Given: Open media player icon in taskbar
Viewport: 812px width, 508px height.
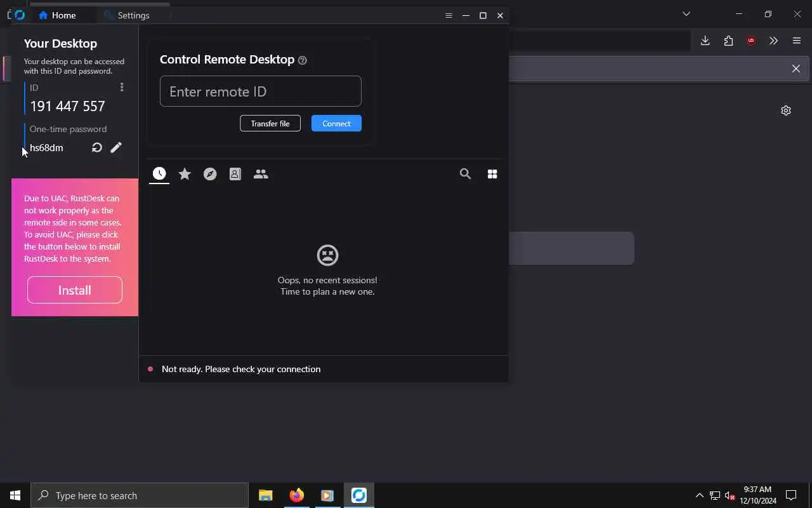Looking at the screenshot, I should [327, 495].
